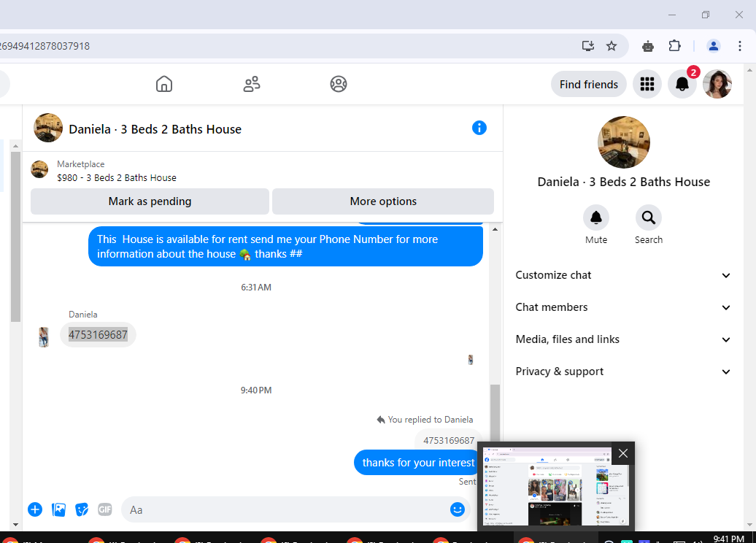
Task: Open more actions plus icon in composer
Action: (35, 509)
